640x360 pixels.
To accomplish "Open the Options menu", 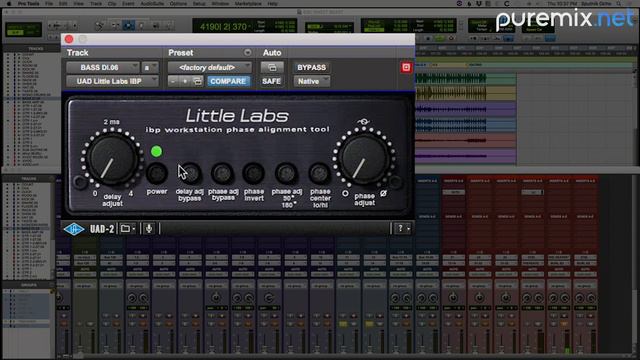I will [178, 3].
